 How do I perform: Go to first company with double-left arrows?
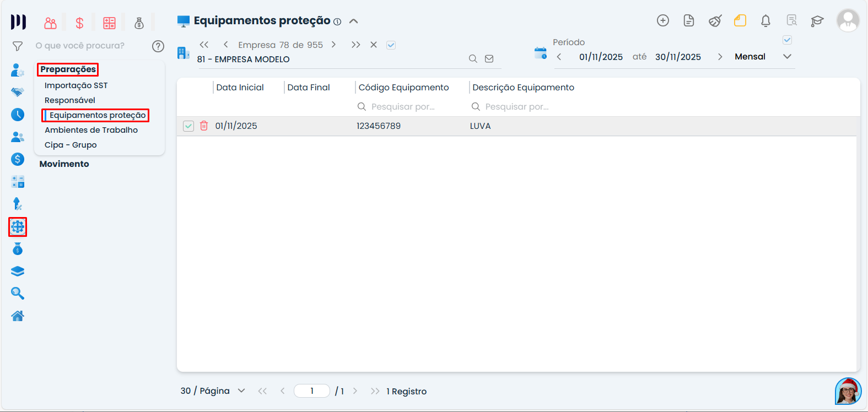(x=204, y=45)
